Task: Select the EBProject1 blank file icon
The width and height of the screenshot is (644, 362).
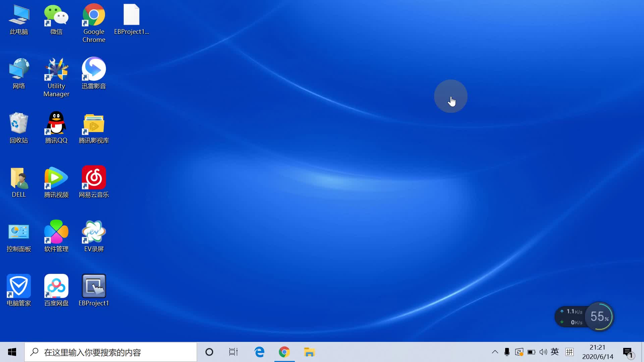Action: click(131, 19)
